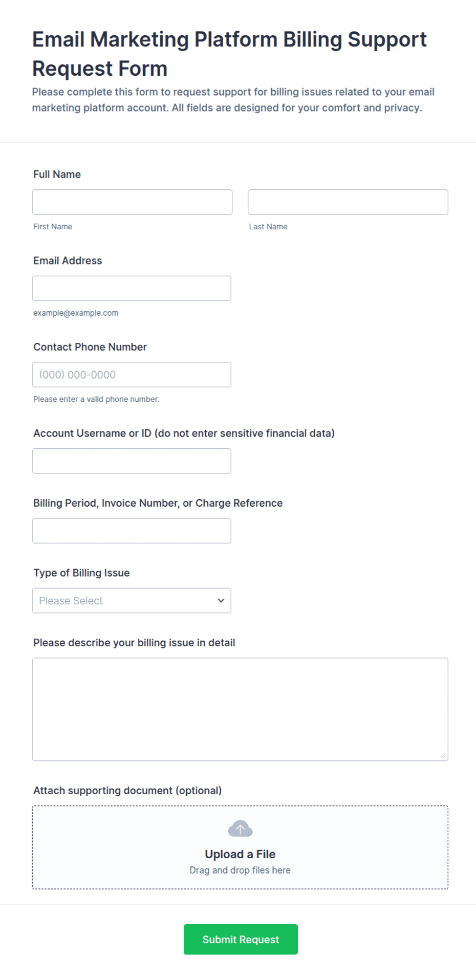
Task: Click the Email Address label
Action: point(68,260)
